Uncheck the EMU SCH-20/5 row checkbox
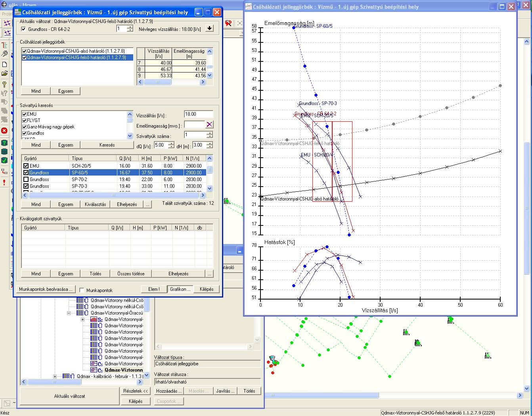Screen dimensions: 532x416 (26, 166)
